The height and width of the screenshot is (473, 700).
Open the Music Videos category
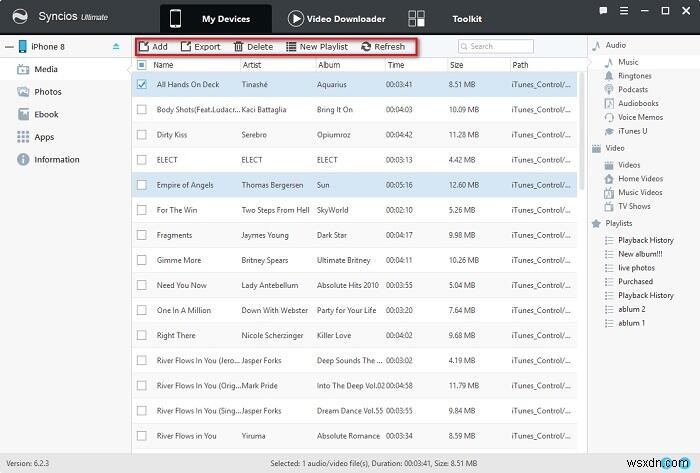click(640, 193)
